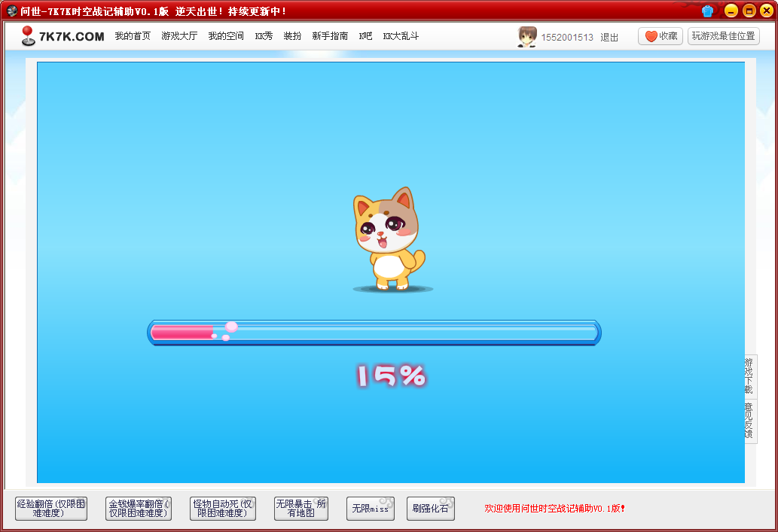Click the 无限miss button

tap(370, 508)
